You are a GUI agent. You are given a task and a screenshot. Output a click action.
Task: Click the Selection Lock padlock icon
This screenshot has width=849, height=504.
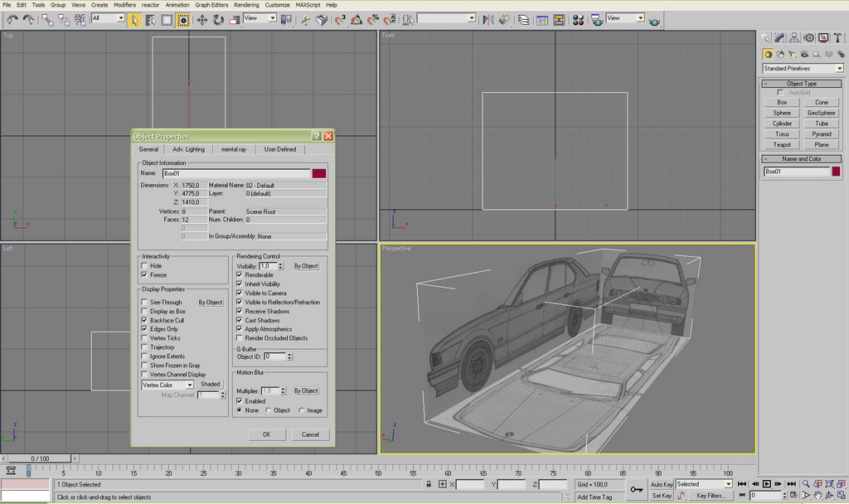tap(428, 484)
